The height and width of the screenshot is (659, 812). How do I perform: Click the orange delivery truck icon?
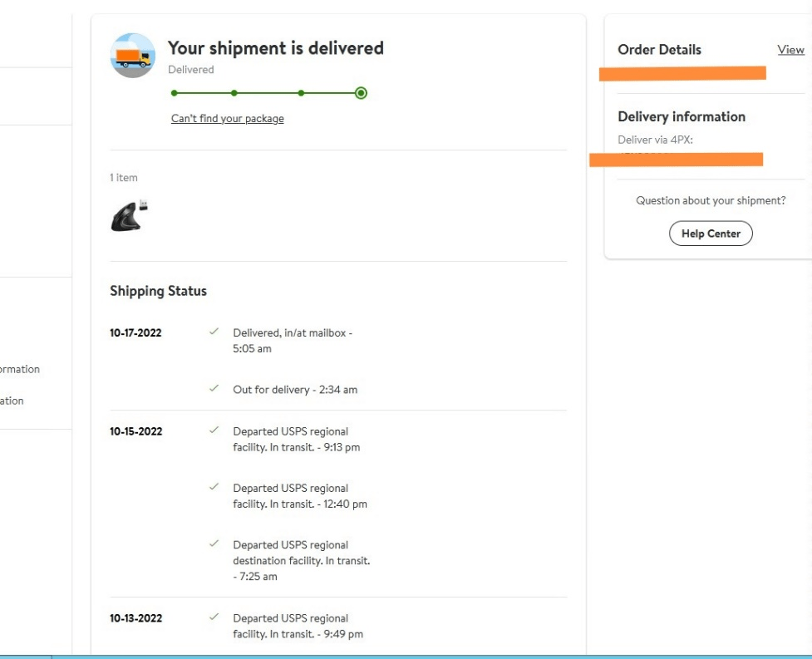[x=133, y=56]
